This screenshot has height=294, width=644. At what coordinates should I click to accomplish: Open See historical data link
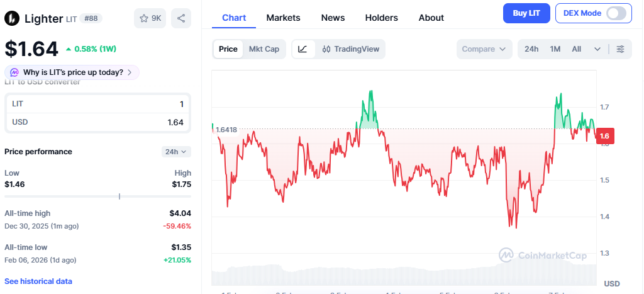(x=38, y=281)
